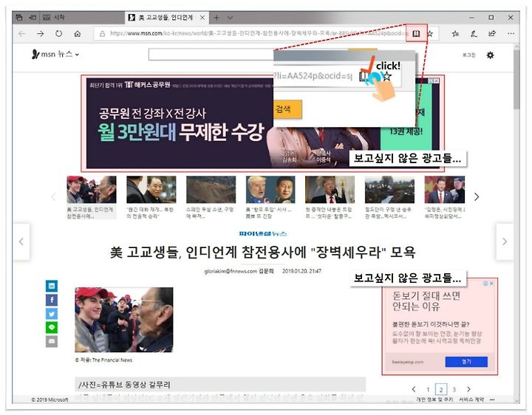Share article via Line
Viewport: 532px width, 415px height.
(x=52, y=328)
